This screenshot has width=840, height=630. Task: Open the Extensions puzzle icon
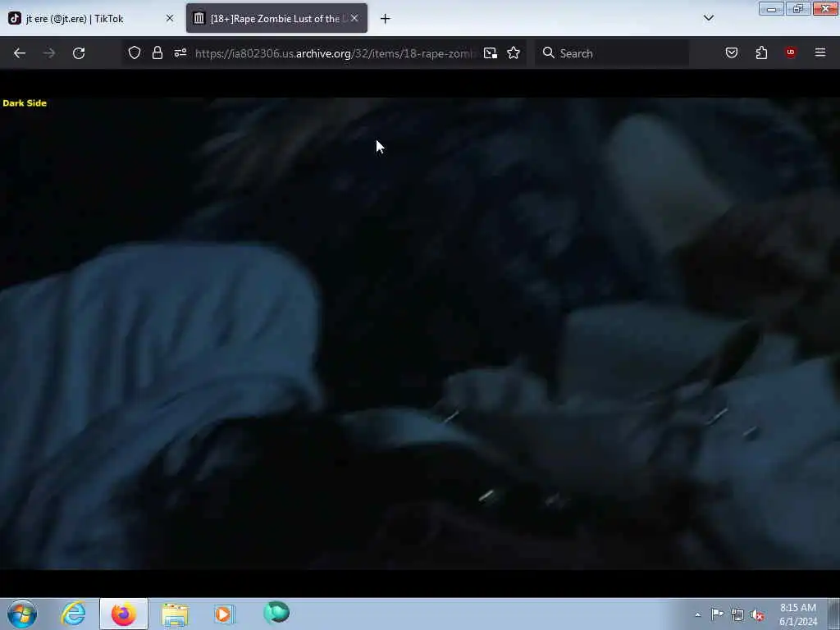[761, 52]
